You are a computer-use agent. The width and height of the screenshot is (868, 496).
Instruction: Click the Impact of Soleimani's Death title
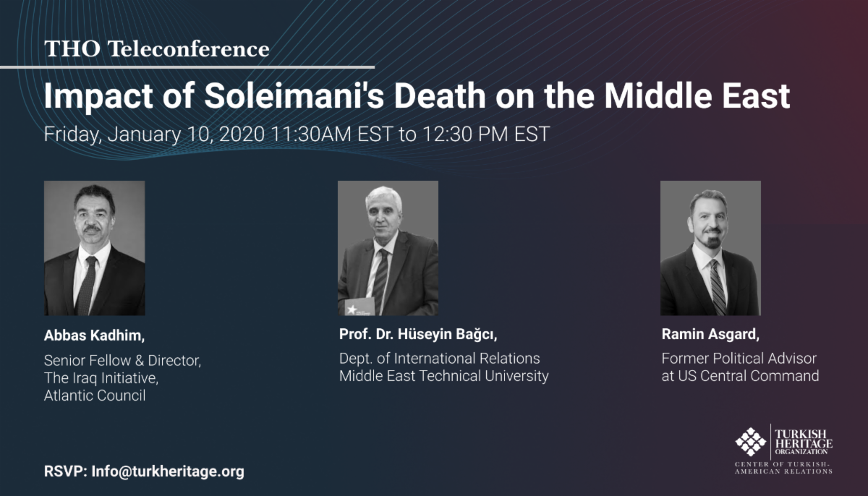(417, 97)
